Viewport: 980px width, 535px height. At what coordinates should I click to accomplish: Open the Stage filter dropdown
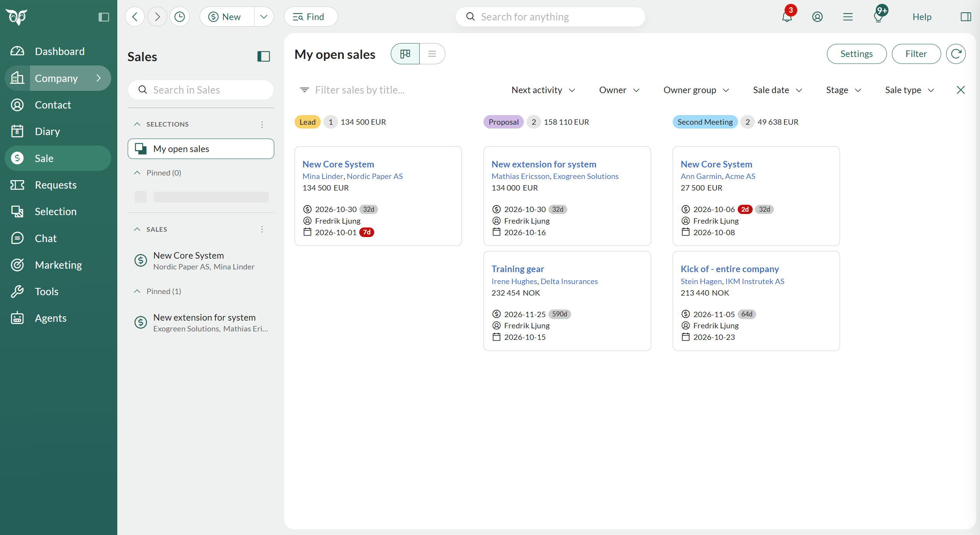[x=843, y=90]
